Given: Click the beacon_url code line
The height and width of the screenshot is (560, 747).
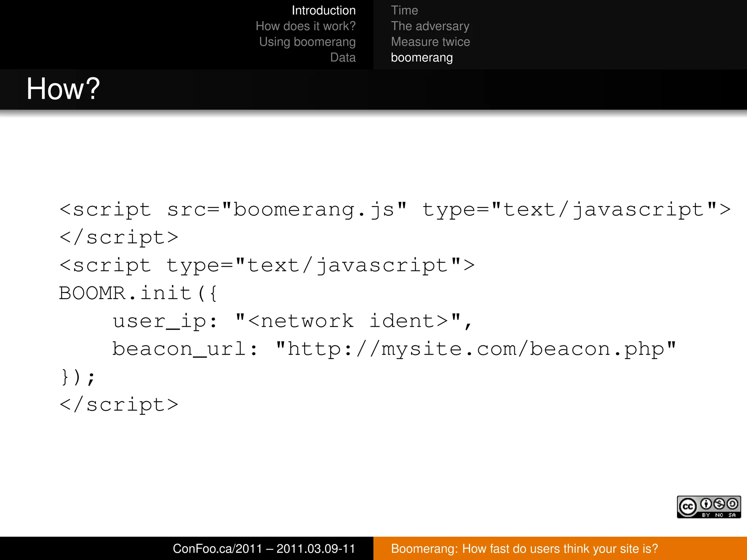Looking at the screenshot, I should pos(394,350).
